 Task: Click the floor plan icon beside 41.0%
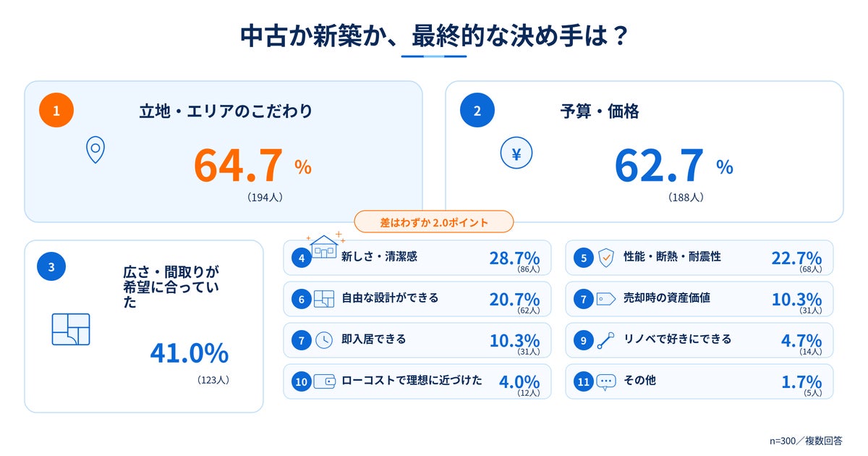[x=71, y=329]
